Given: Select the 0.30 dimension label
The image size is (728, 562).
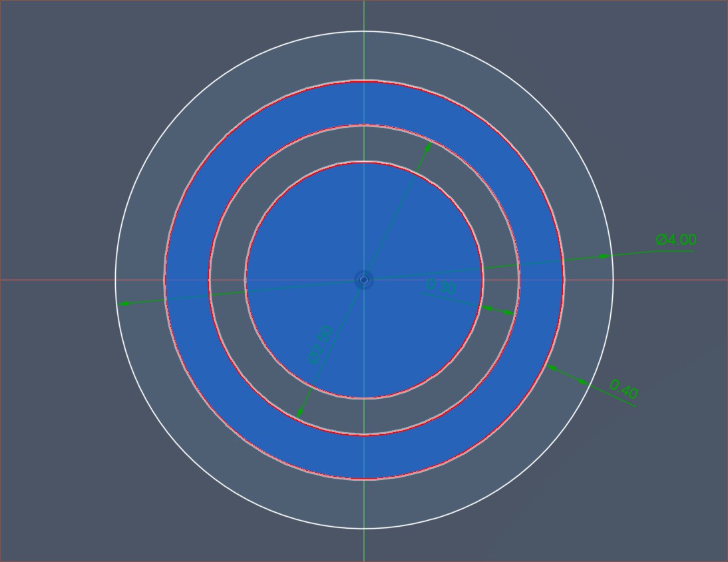Looking at the screenshot, I should point(441,287).
